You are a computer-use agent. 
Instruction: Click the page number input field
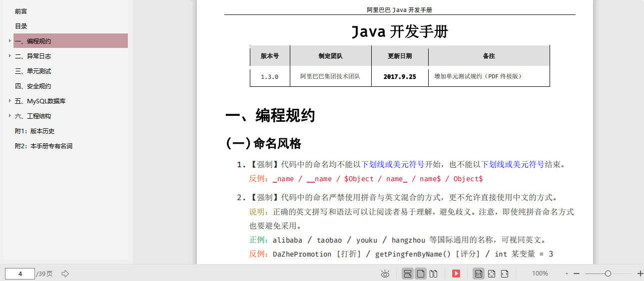tap(20, 274)
